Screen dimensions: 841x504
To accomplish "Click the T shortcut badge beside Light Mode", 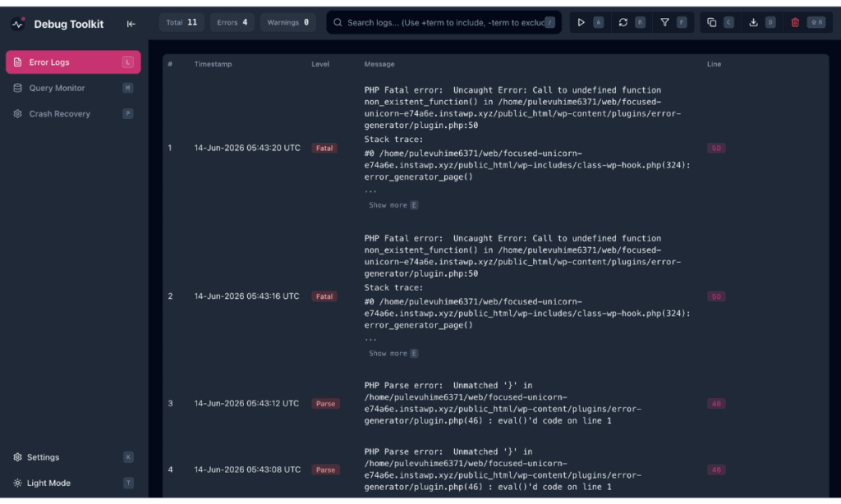I will (x=128, y=483).
